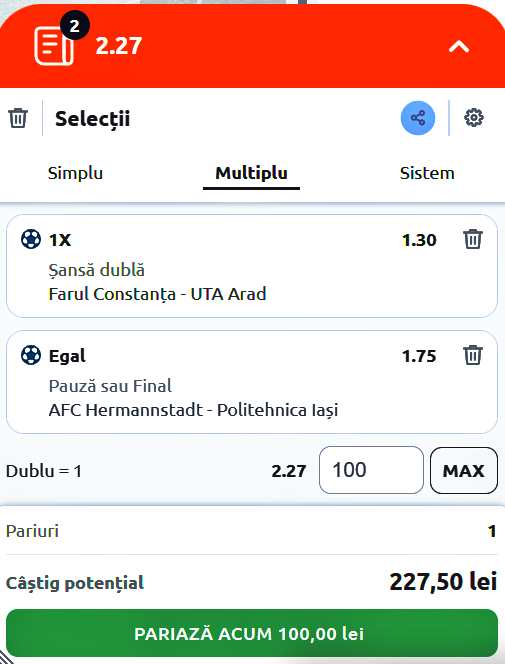Click the football icon beside 1X

[31, 239]
